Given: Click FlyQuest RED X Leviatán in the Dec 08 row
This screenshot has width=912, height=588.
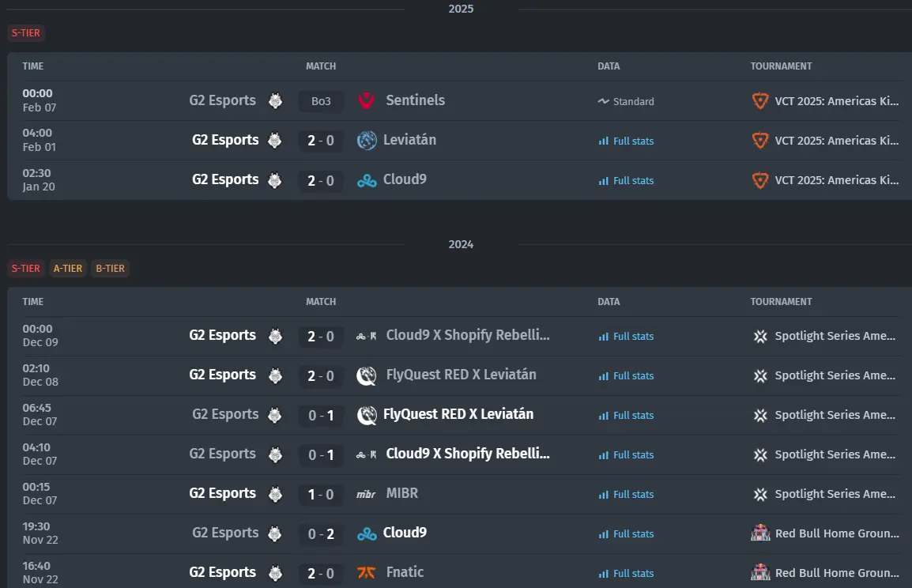Looking at the screenshot, I should coord(462,375).
